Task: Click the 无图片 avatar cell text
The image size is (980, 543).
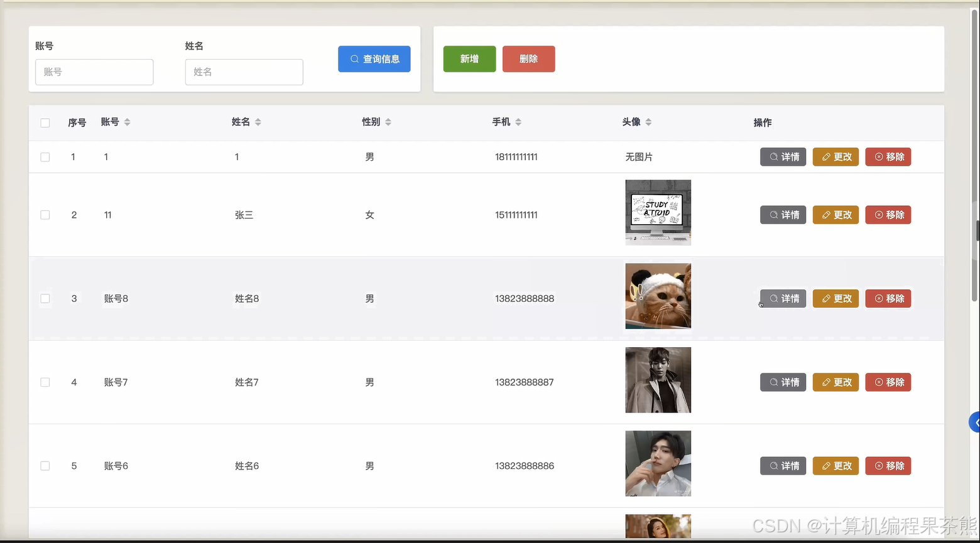Action: pyautogui.click(x=639, y=157)
